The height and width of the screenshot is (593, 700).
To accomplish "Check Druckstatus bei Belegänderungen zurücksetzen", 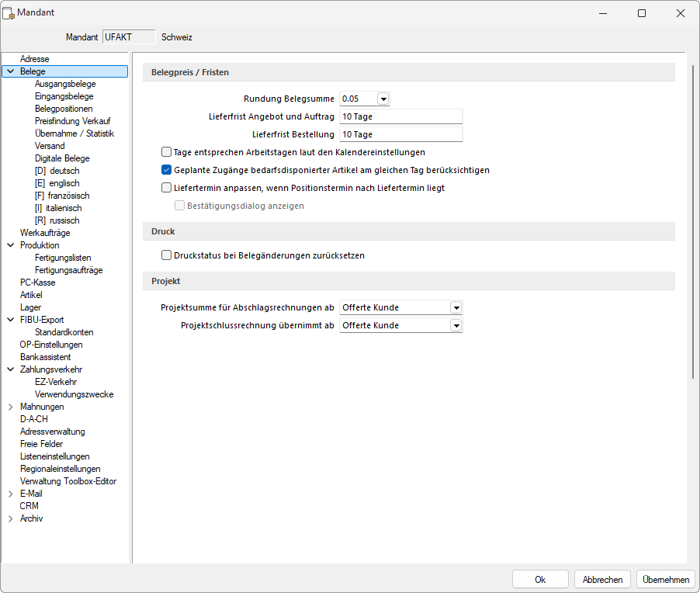I will coord(166,255).
